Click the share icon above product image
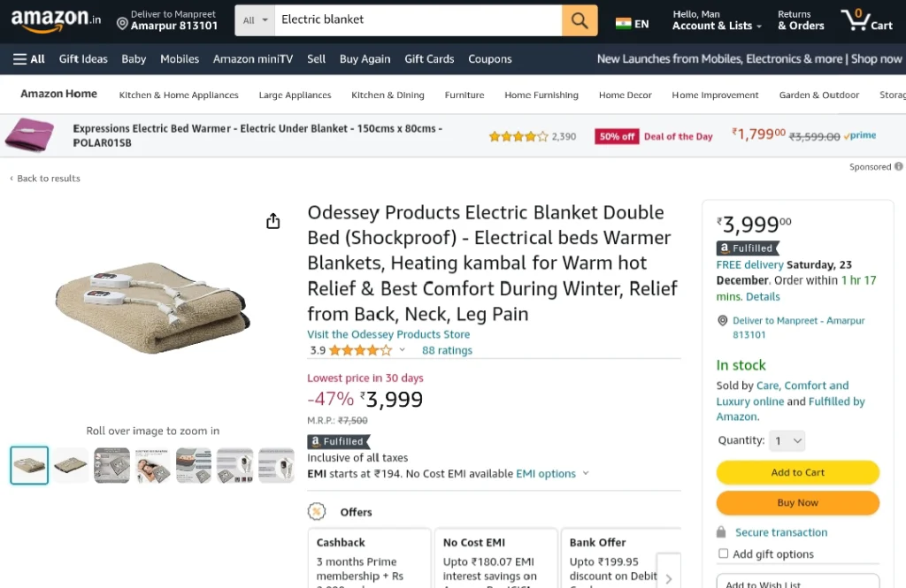The height and width of the screenshot is (588, 906). (x=273, y=221)
